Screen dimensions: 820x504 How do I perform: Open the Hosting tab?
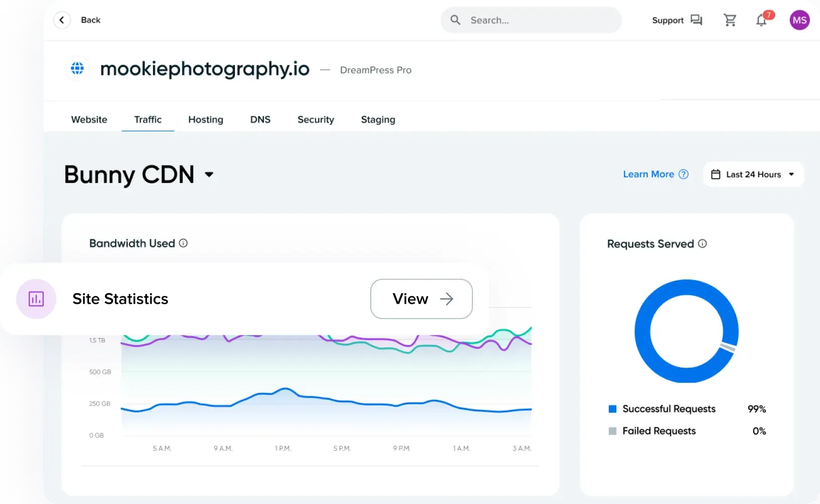[206, 120]
